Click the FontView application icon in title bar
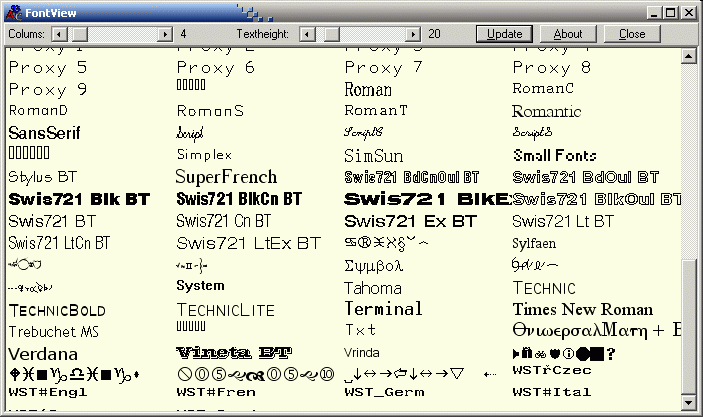Image resolution: width=703 pixels, height=417 pixels. pos(14,13)
